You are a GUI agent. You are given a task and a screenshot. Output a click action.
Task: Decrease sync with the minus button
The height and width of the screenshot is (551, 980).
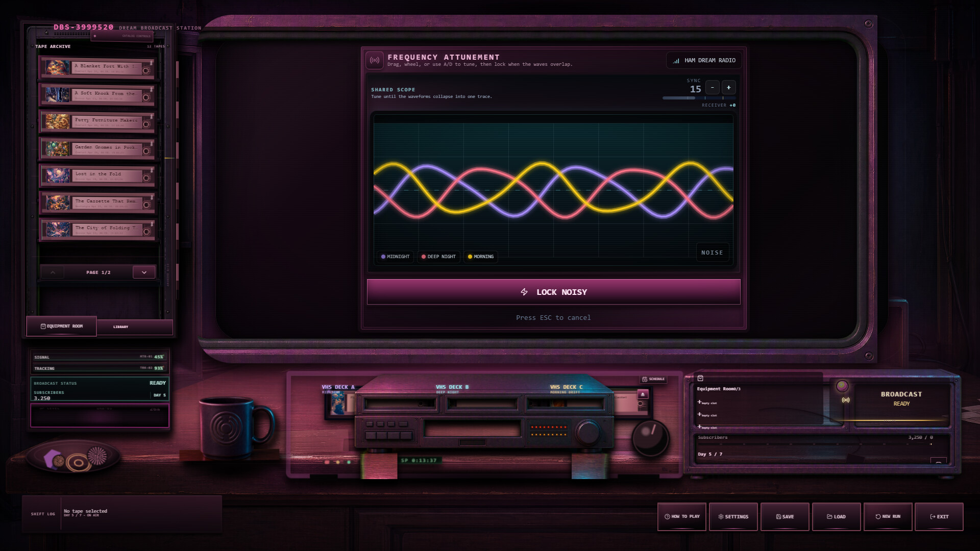[713, 88]
